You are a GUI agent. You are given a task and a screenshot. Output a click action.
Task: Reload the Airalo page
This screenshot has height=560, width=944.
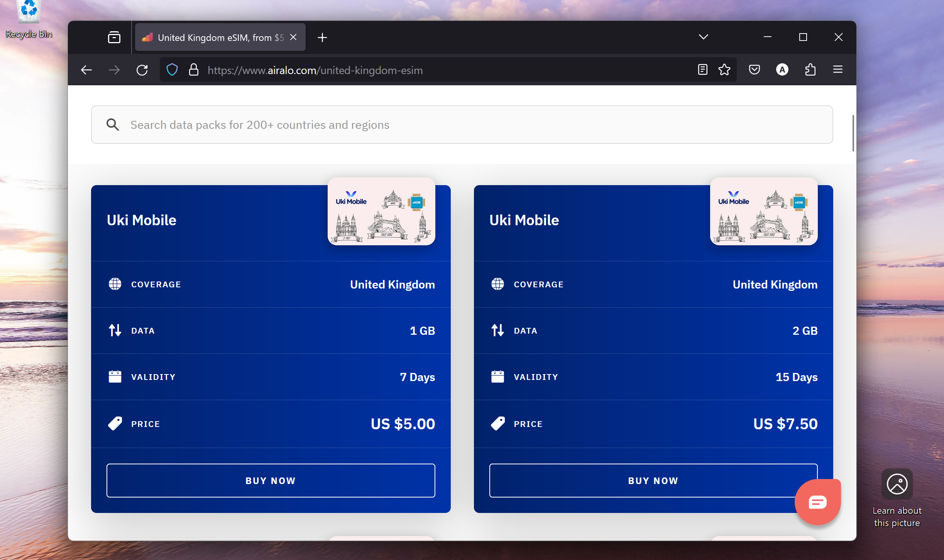(142, 70)
